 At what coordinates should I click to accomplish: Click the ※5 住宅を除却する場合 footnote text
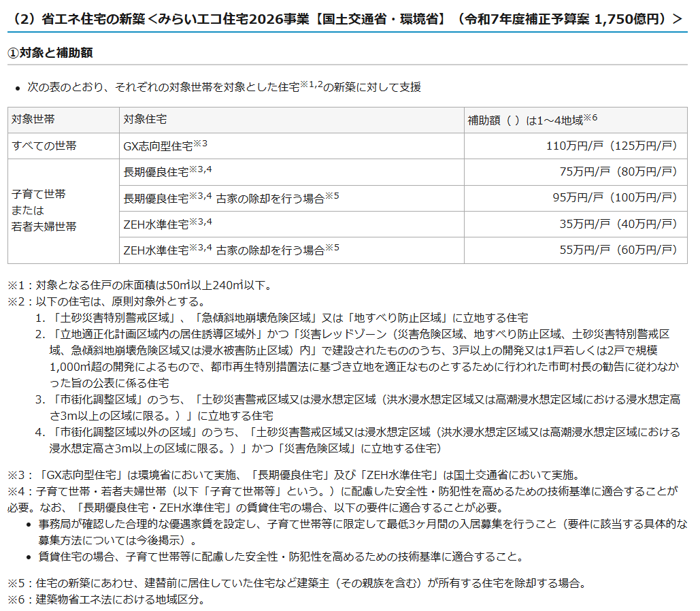tap(296, 583)
